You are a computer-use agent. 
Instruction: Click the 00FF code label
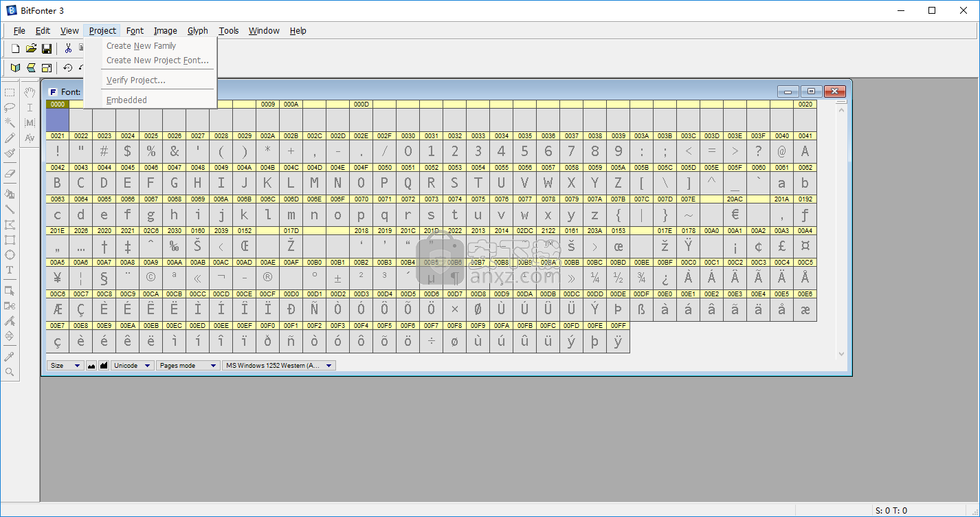(618, 326)
